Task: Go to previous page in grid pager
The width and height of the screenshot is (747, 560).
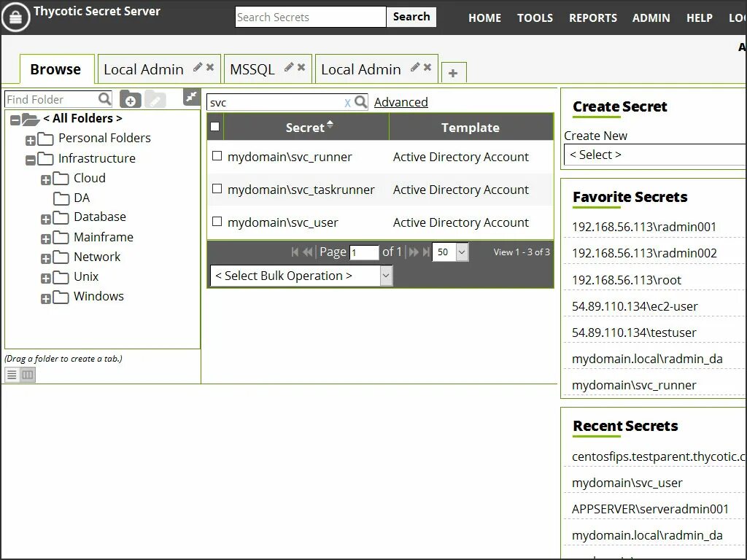Action: pyautogui.click(x=308, y=252)
